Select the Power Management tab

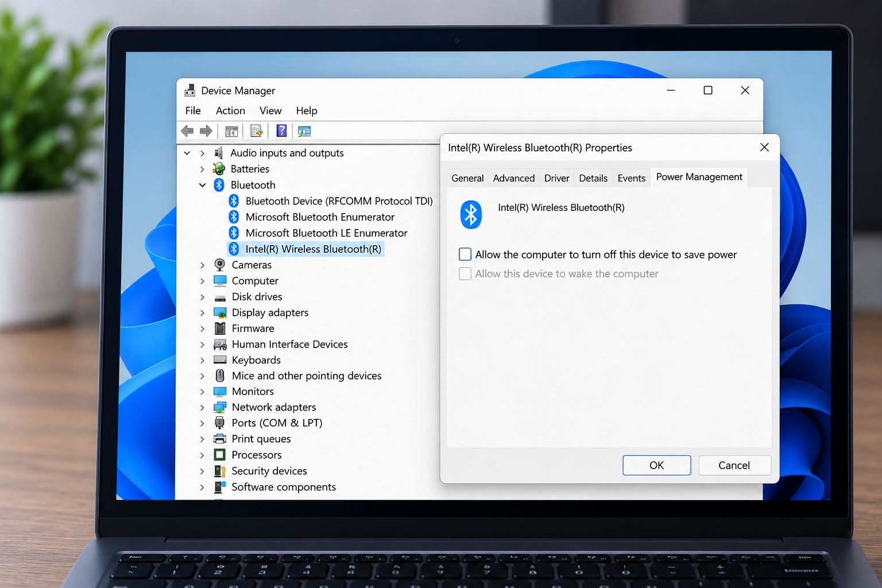click(699, 177)
